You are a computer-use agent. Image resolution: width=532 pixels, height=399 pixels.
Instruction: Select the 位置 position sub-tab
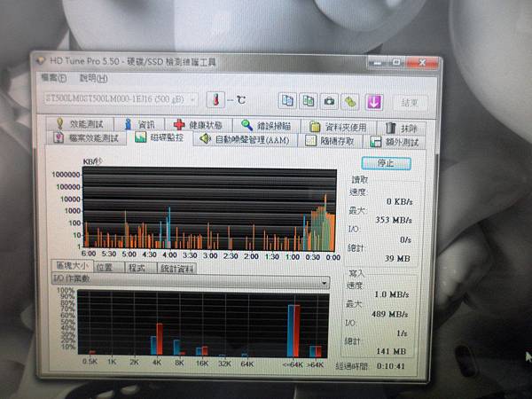click(108, 268)
